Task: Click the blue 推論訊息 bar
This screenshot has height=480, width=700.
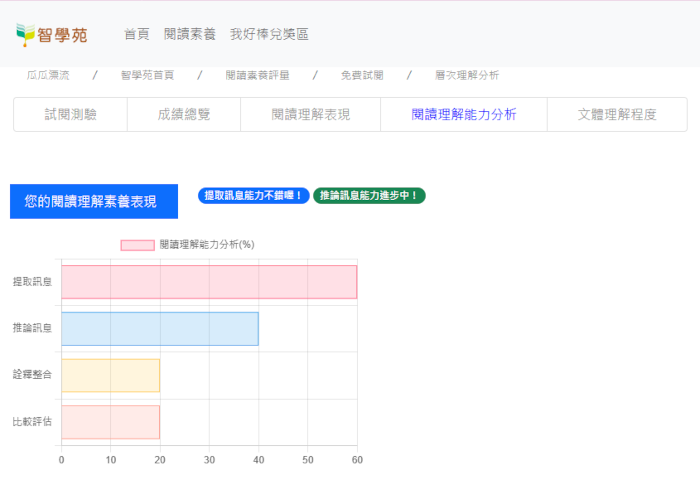Action: 160,329
